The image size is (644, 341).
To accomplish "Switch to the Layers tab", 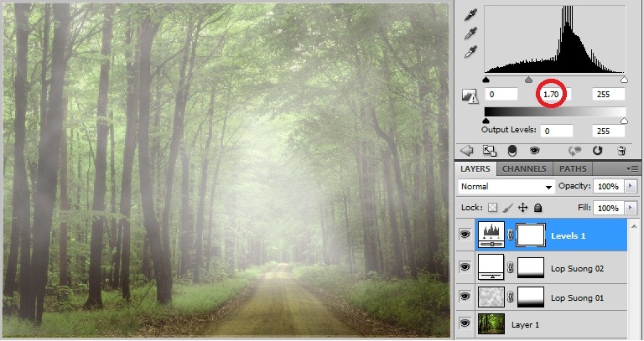I will tap(475, 168).
